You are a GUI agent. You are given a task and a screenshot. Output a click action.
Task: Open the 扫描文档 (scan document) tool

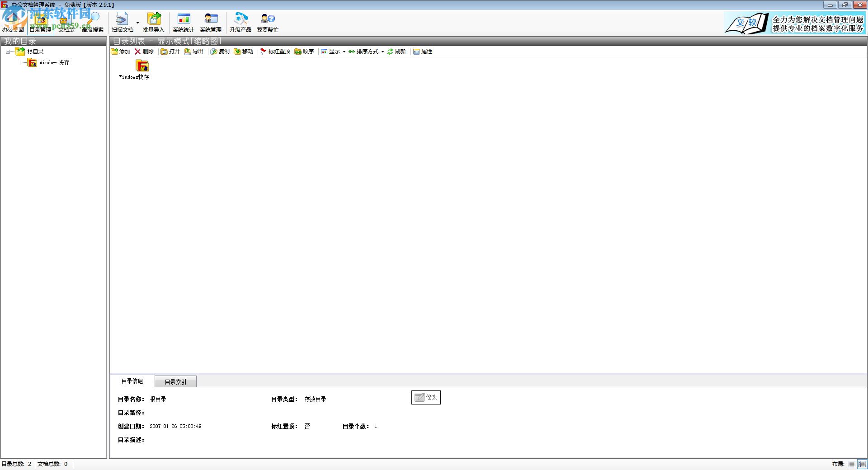(121, 22)
